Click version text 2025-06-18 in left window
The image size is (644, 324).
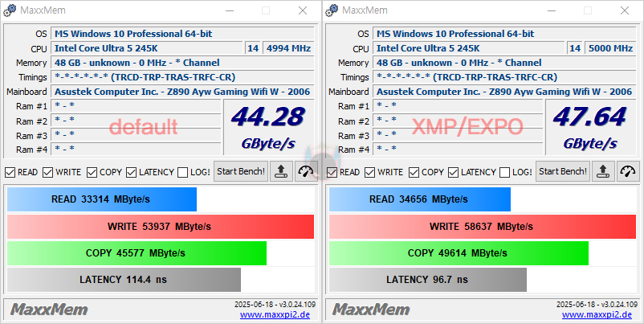(275, 305)
